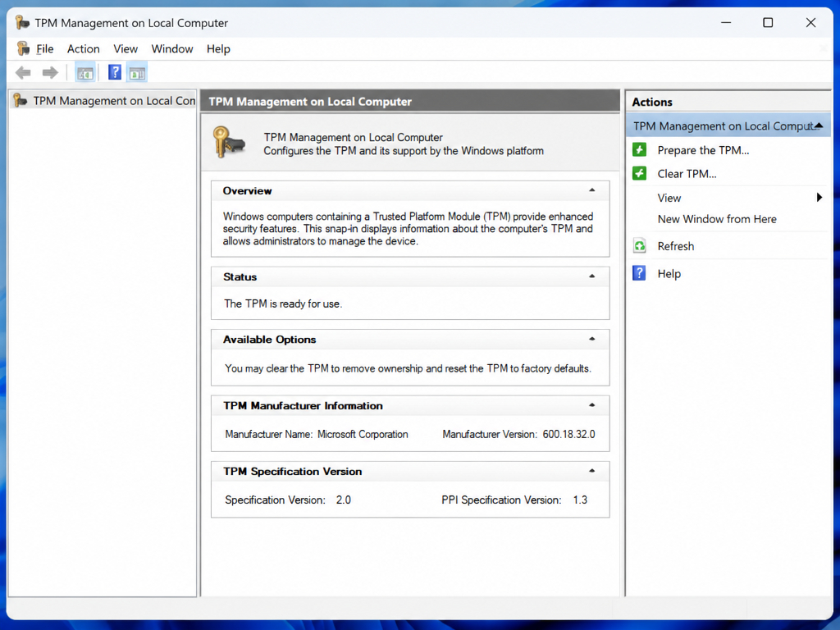Click Manufacturer Name: Microsoft Corporation text

click(x=316, y=434)
